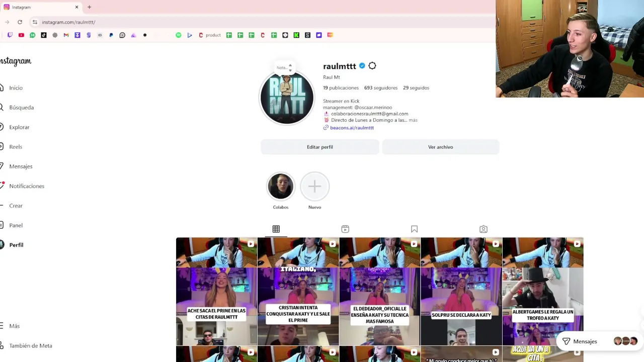This screenshot has width=644, height=362.
Task: Open the site information icon in address bar
Action: pyautogui.click(x=35, y=22)
